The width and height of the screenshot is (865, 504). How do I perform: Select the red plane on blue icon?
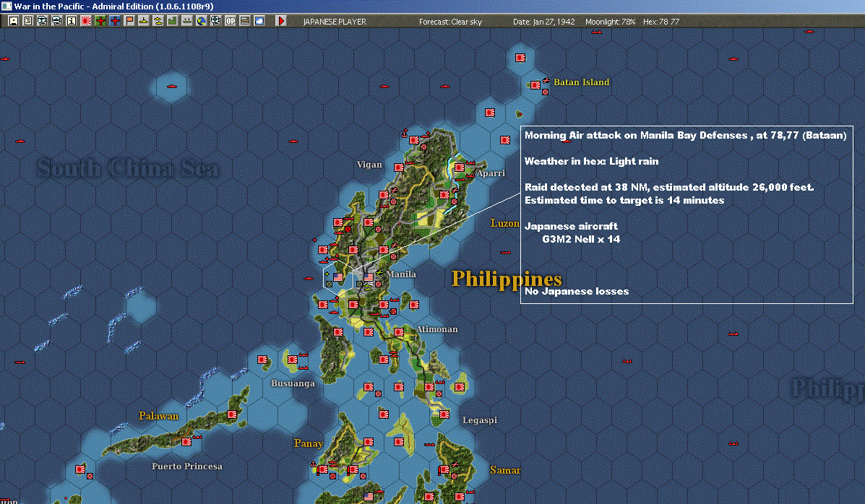point(115,21)
